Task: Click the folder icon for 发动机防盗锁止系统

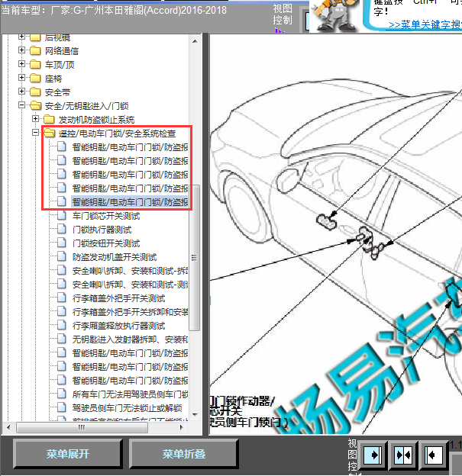Action: [x=49, y=119]
